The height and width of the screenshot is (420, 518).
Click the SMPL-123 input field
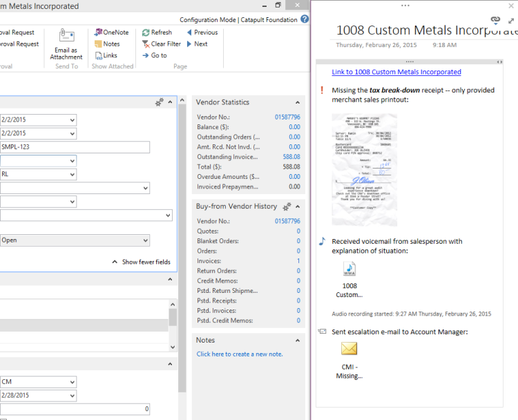(75, 147)
